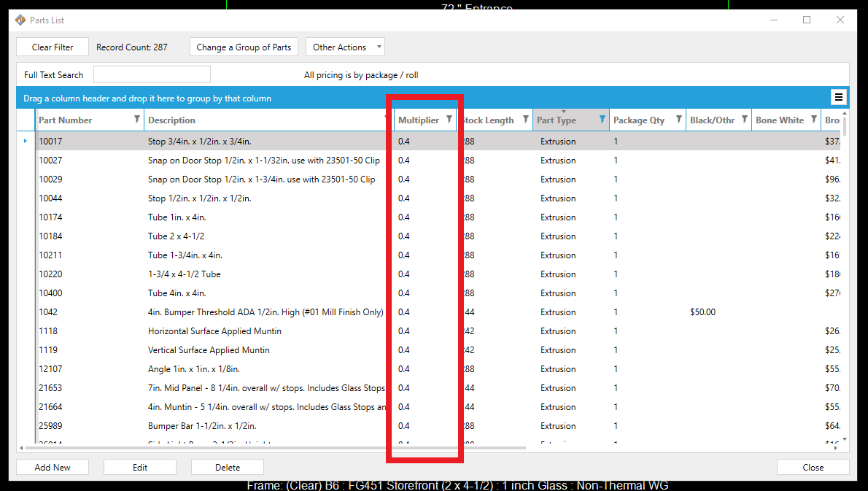
Task: Click description 'Tube 2 x 4-1/2'
Action: [x=176, y=236]
